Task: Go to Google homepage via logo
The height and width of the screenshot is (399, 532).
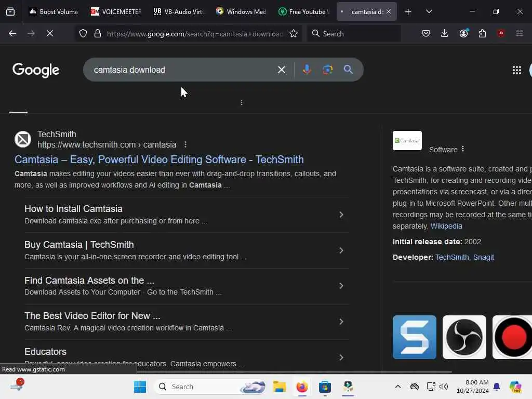Action: click(36, 70)
